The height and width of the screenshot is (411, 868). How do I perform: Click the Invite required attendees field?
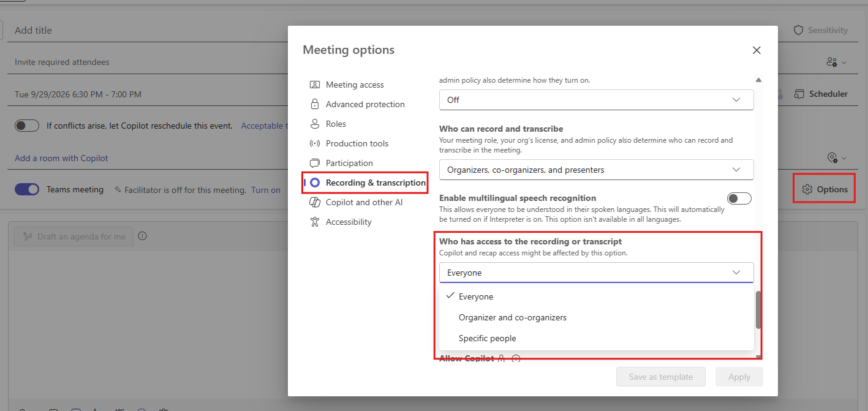[147, 62]
